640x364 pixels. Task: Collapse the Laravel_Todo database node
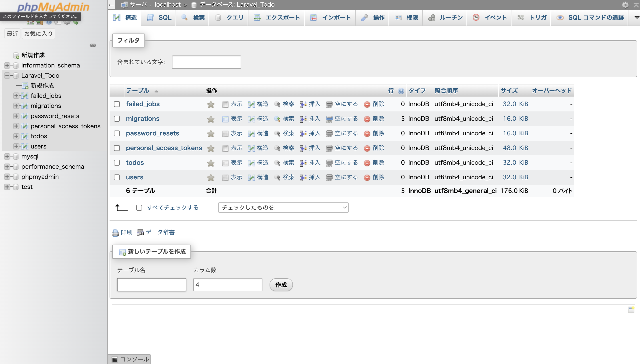tap(7, 75)
